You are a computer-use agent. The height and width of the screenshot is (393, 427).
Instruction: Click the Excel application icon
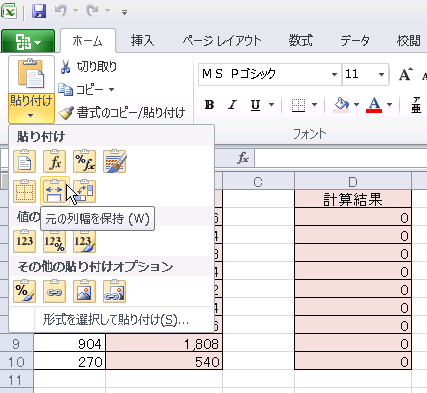click(9, 11)
